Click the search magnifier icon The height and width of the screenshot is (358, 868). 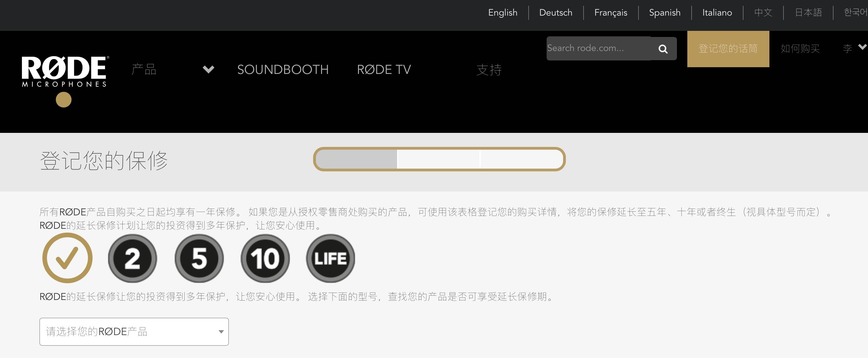click(663, 49)
